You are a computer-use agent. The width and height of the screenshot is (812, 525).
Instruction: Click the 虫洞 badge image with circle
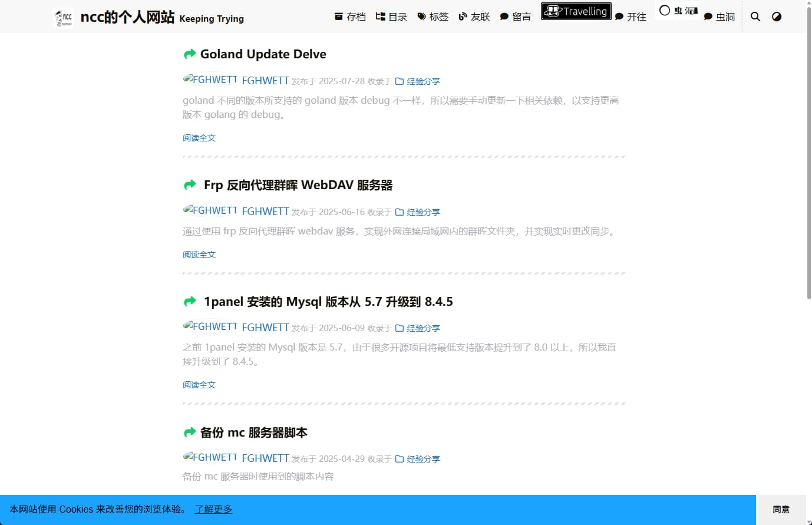click(x=678, y=11)
